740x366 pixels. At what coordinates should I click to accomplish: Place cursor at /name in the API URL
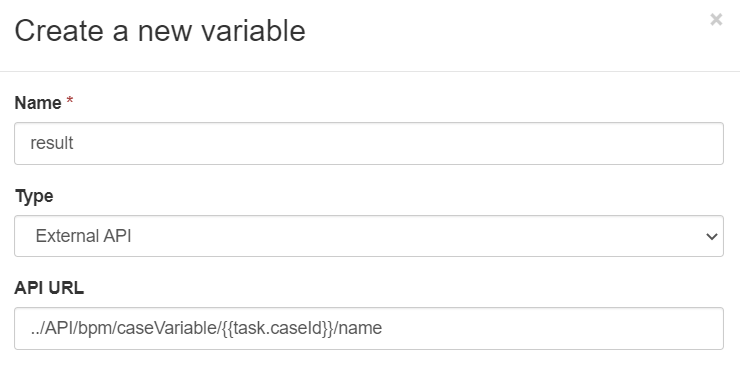(358, 328)
